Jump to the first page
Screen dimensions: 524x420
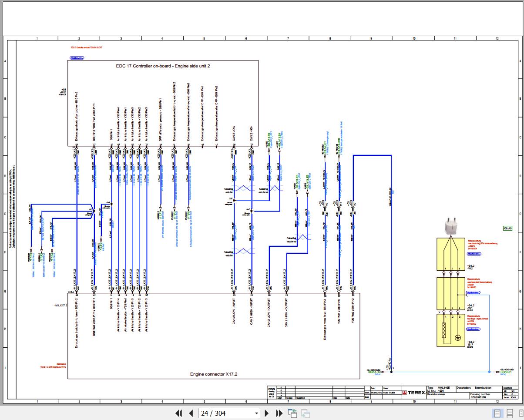[x=178, y=413]
